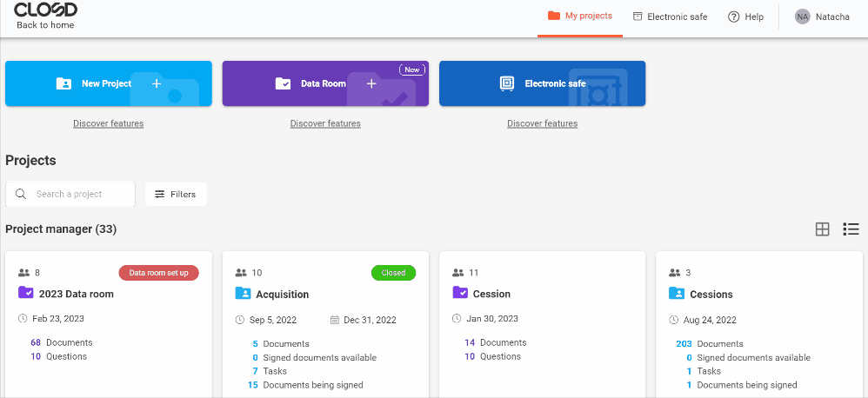Click Discover features under New Project
868x398 pixels.
(x=109, y=123)
